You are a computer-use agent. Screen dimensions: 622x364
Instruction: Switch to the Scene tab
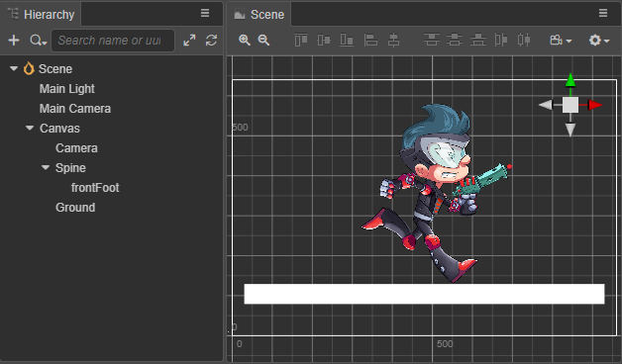click(259, 14)
